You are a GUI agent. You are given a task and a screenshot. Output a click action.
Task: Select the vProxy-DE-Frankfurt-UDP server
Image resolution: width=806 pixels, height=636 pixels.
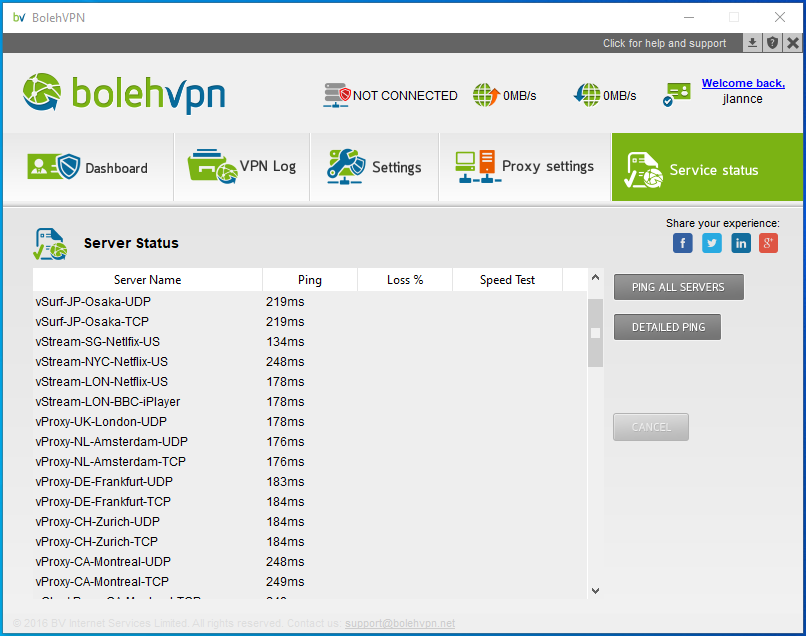point(309,482)
